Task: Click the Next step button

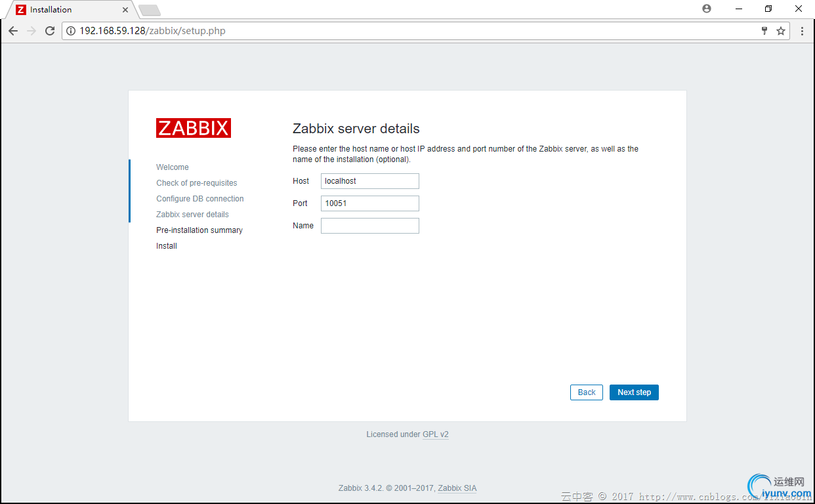Action: point(634,392)
